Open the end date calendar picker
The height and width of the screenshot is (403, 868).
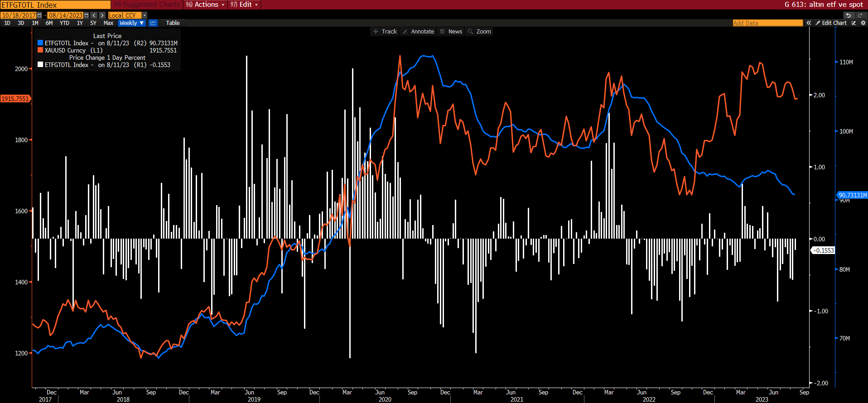[87, 15]
